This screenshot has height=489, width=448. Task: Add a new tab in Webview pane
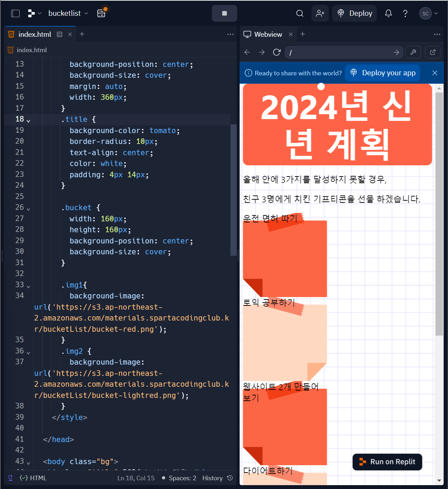(x=303, y=34)
